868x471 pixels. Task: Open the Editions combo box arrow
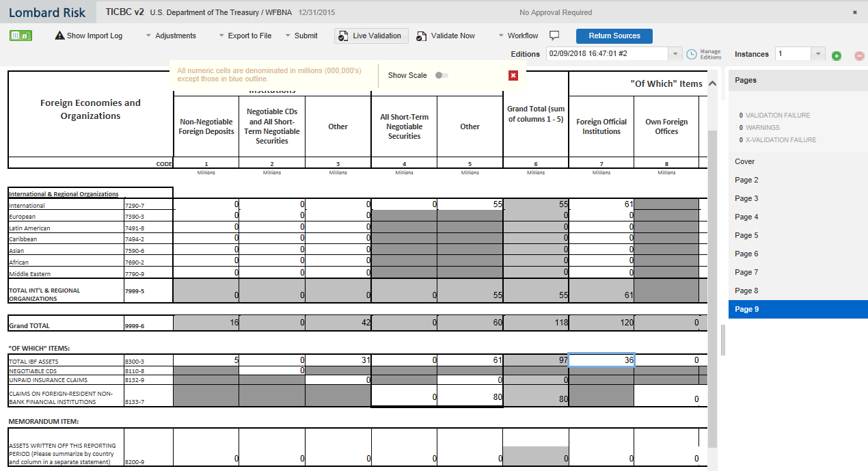pyautogui.click(x=675, y=54)
